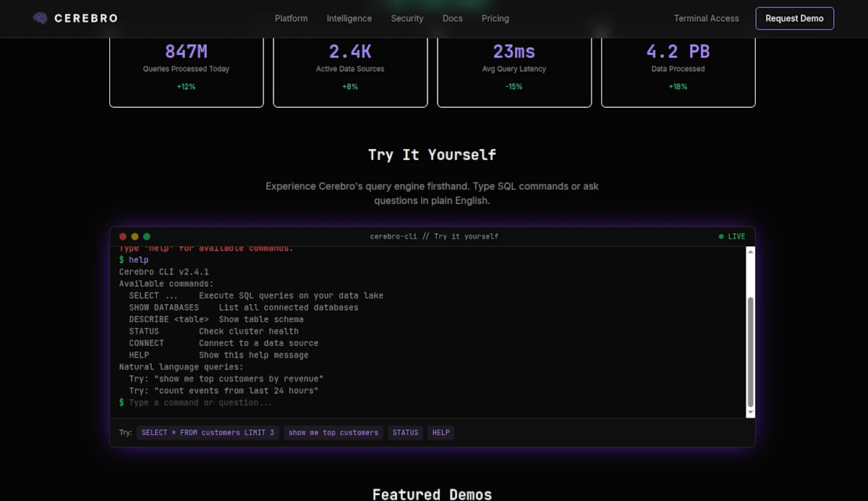The height and width of the screenshot is (501, 868).
Task: Click the 23ms Avg Query Latency card
Action: pos(514,71)
